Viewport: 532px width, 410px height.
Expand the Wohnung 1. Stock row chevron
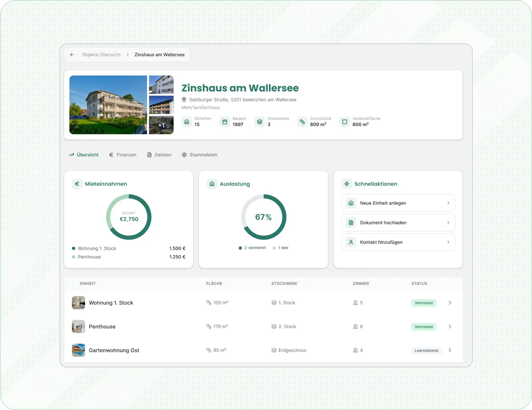coord(450,303)
